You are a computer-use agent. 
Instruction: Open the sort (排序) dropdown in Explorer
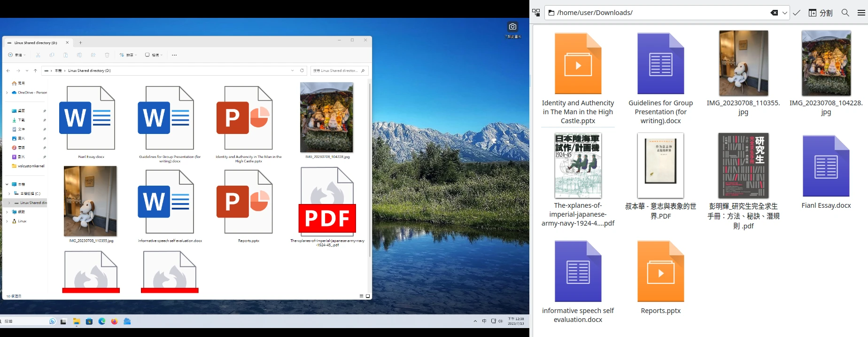pos(128,55)
